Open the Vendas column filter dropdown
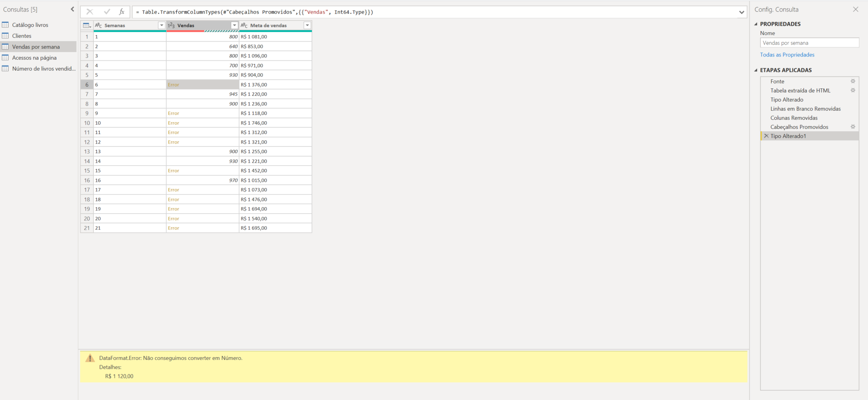868x400 pixels. click(x=234, y=26)
